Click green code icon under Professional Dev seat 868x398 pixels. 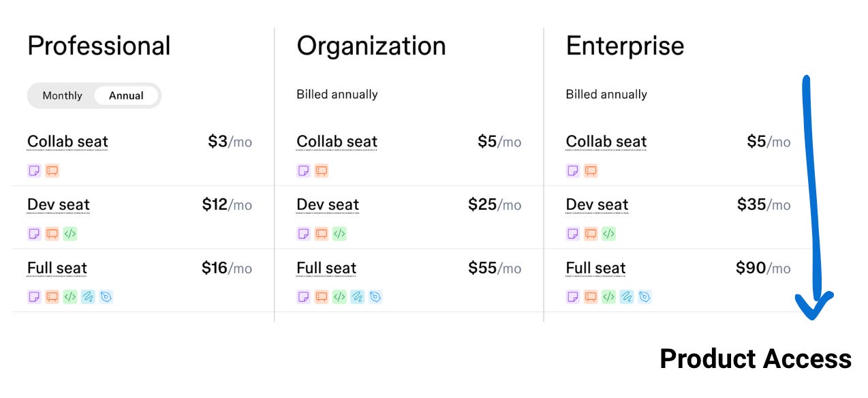[69, 234]
